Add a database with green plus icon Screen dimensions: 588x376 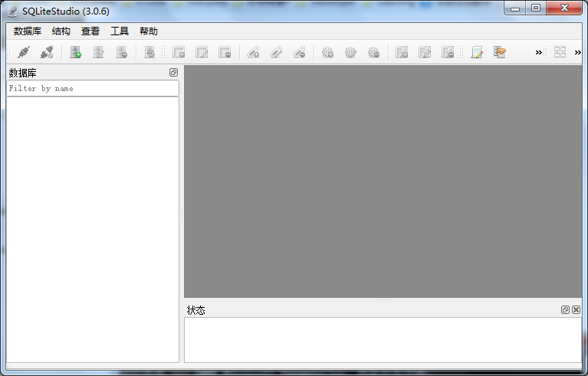tap(75, 52)
